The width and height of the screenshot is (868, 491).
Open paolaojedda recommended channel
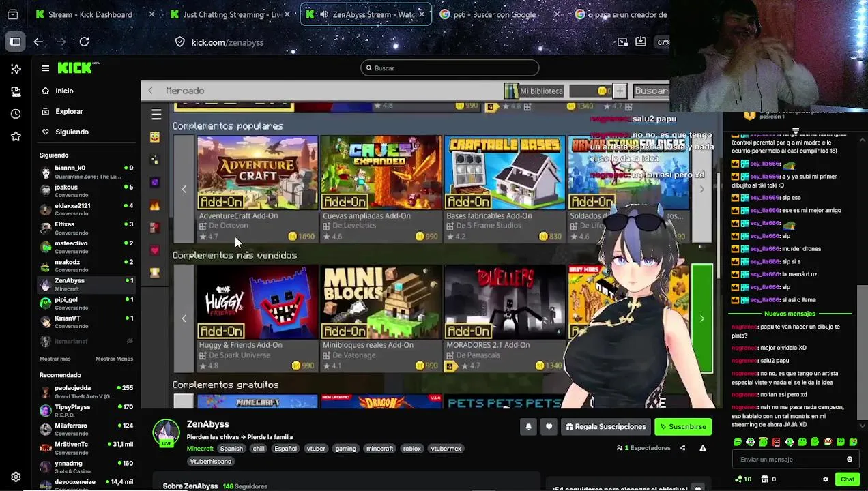coord(87,392)
